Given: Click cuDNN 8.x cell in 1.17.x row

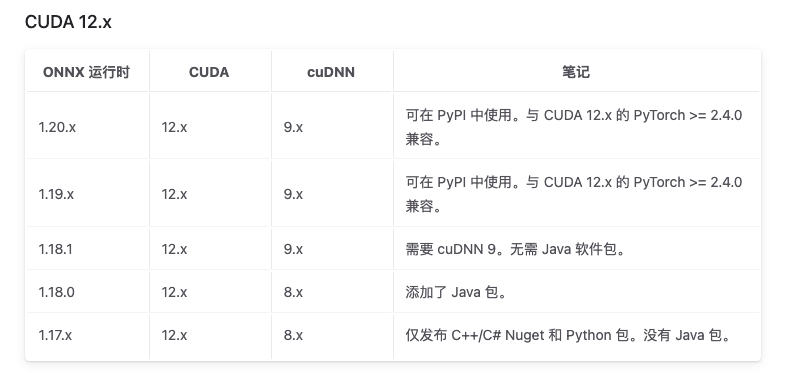Looking at the screenshot, I should (293, 335).
